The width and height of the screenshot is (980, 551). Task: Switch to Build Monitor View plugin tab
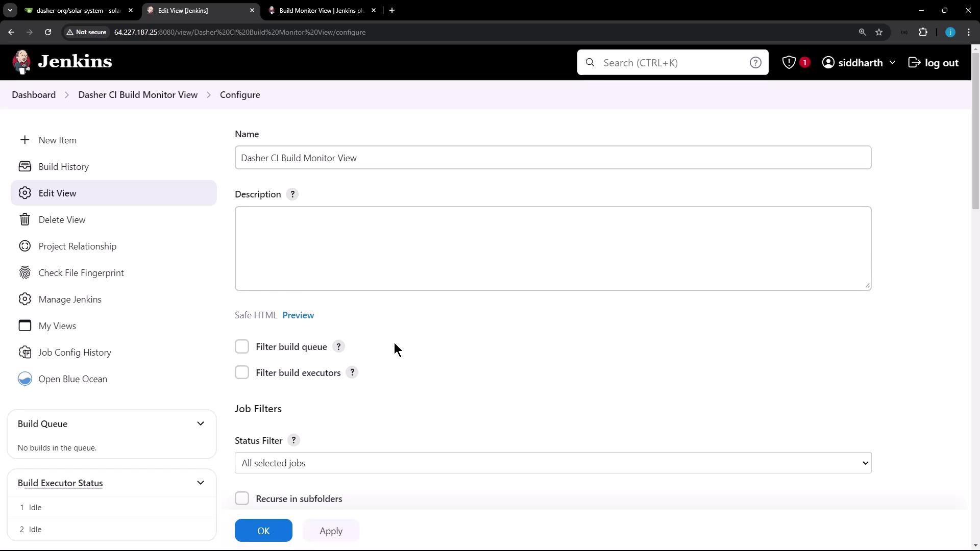point(321,11)
